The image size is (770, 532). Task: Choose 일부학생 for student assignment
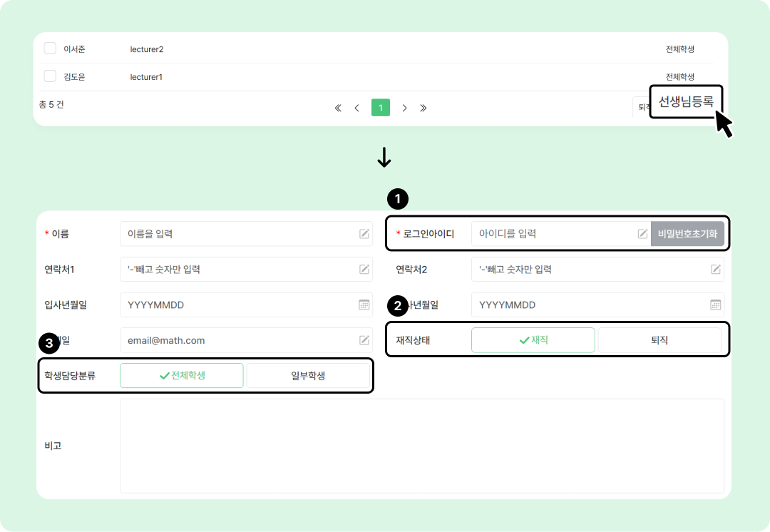[x=308, y=375]
